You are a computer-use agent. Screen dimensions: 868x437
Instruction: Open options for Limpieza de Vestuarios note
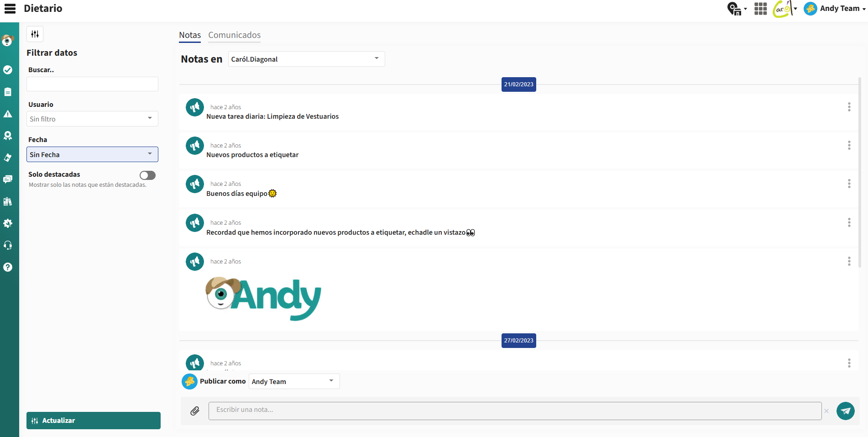click(849, 107)
